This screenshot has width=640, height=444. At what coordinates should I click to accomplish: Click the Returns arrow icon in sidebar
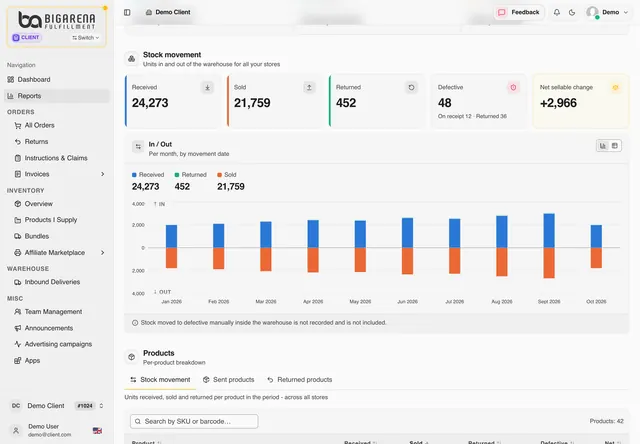click(x=18, y=142)
